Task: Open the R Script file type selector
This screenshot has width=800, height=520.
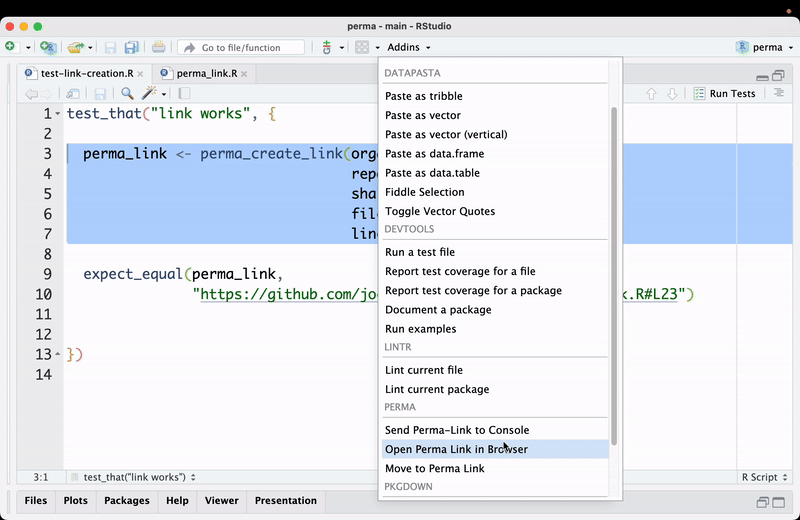Action: (x=764, y=477)
